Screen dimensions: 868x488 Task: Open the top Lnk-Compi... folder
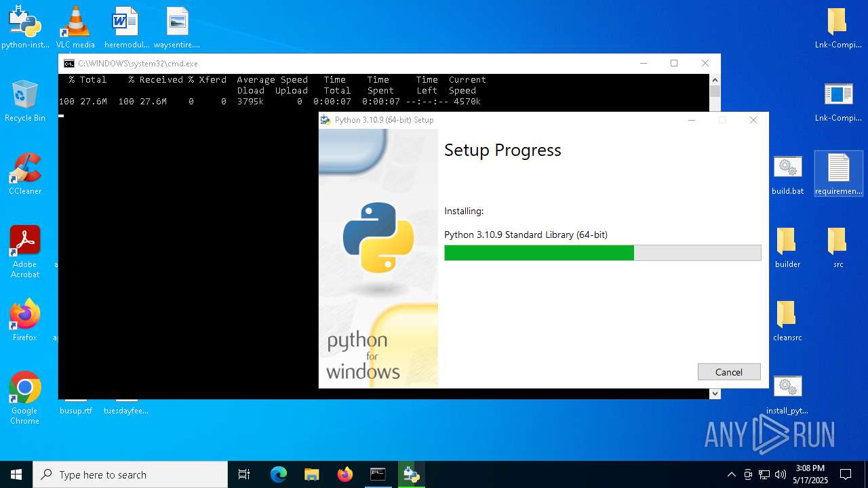pos(837,27)
